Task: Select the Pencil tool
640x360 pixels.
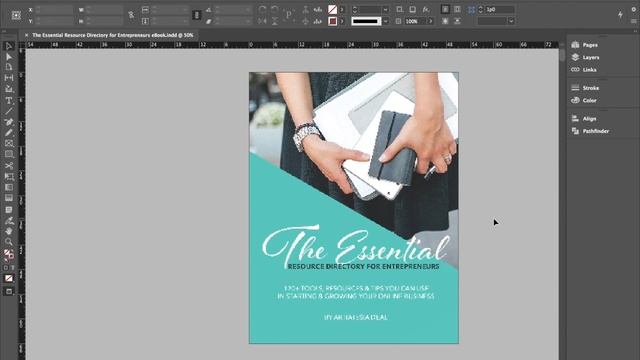Action: [x=9, y=132]
